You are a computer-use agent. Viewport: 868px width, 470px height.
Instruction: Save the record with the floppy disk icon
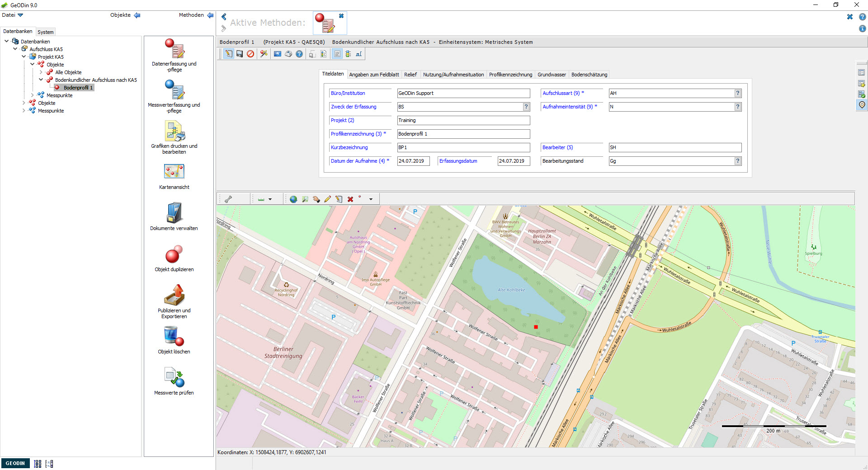240,54
